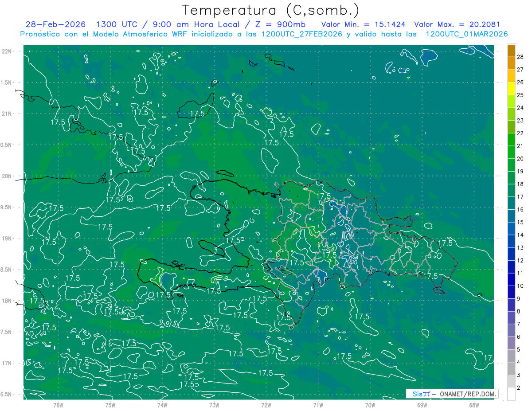Click the 70W longitude axis label

[370, 405]
